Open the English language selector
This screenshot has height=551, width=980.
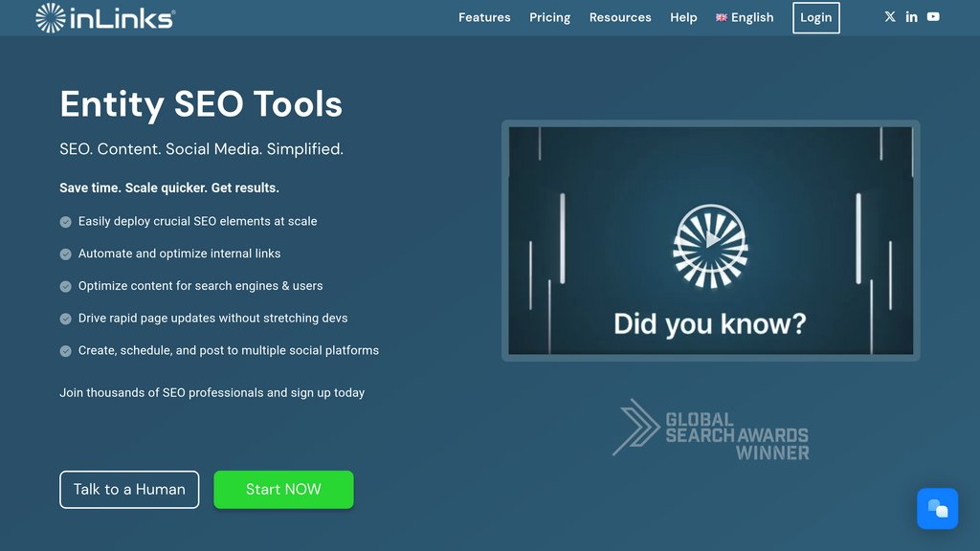[752, 17]
